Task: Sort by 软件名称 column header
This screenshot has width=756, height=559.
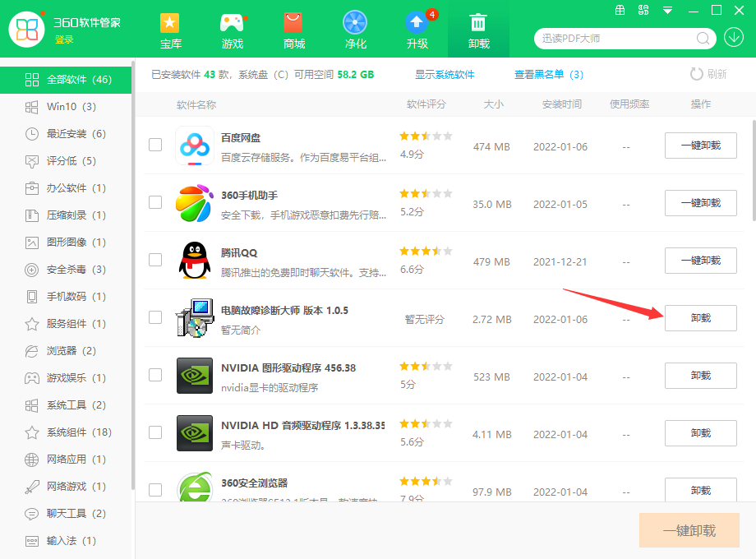Action: point(196,104)
